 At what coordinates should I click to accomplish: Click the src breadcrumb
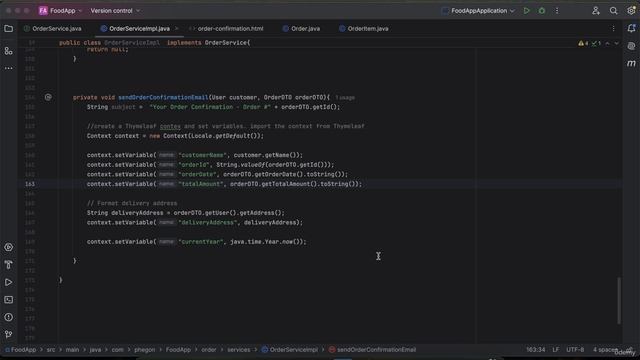click(51, 349)
